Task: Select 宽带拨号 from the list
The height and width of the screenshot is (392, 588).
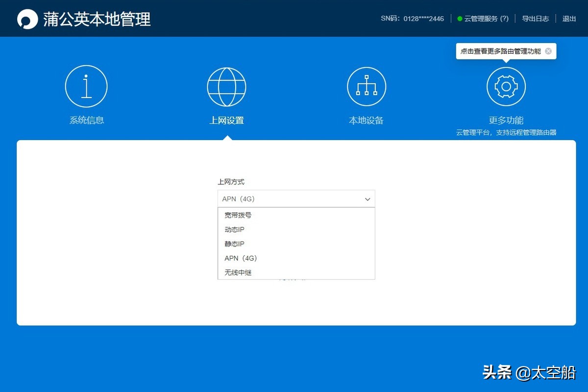Action: [x=237, y=215]
